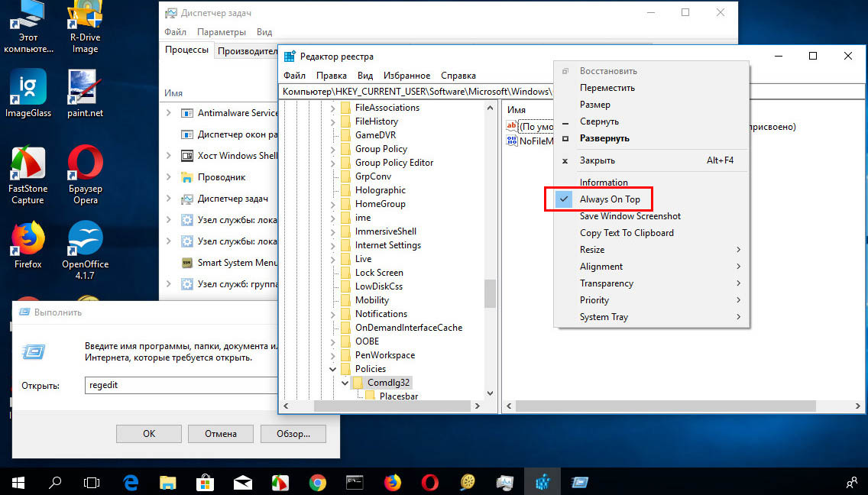This screenshot has width=868, height=495.
Task: Expand Antimalware Service process in Task Manager
Action: (x=169, y=113)
